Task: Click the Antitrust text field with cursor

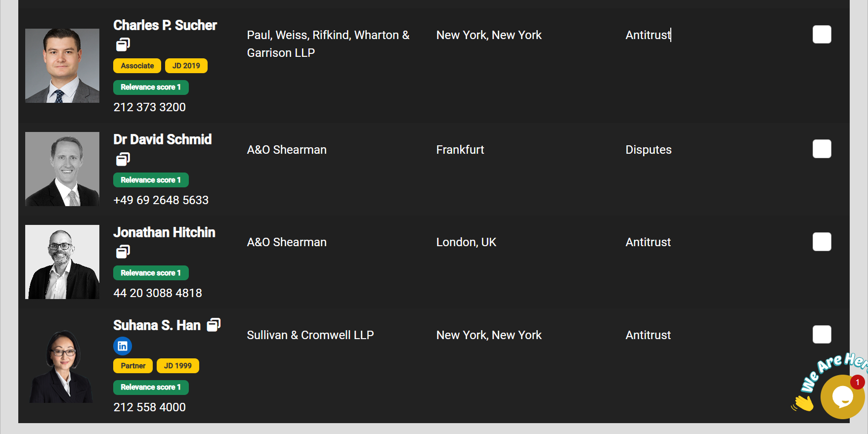Action: (648, 35)
